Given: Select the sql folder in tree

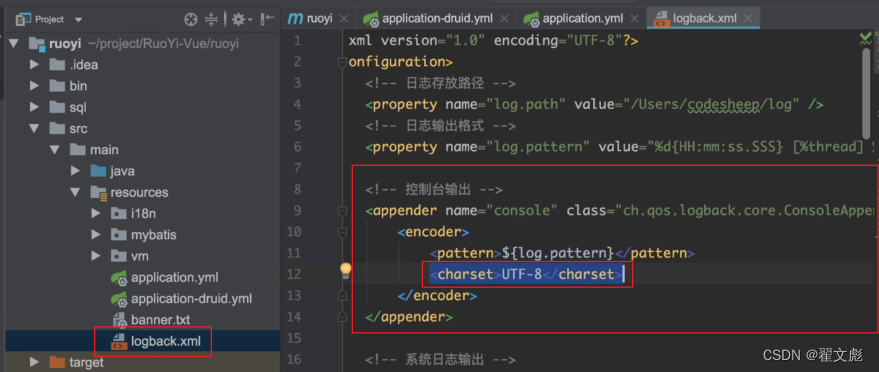Looking at the screenshot, I should pos(68,107).
